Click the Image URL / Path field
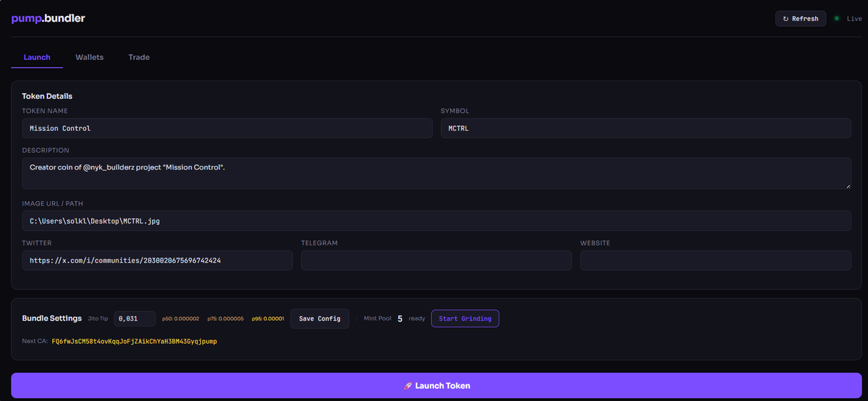Viewport: 868px width, 401px height. (x=436, y=221)
